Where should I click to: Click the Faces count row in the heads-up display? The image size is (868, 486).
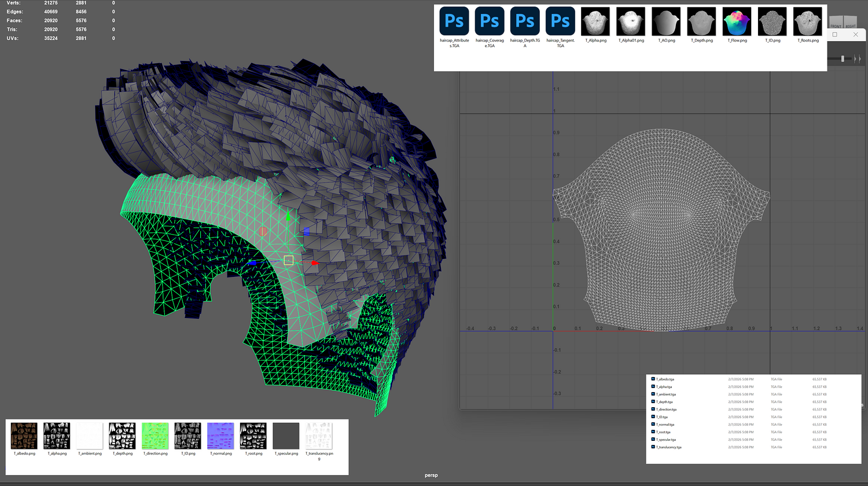(x=61, y=20)
